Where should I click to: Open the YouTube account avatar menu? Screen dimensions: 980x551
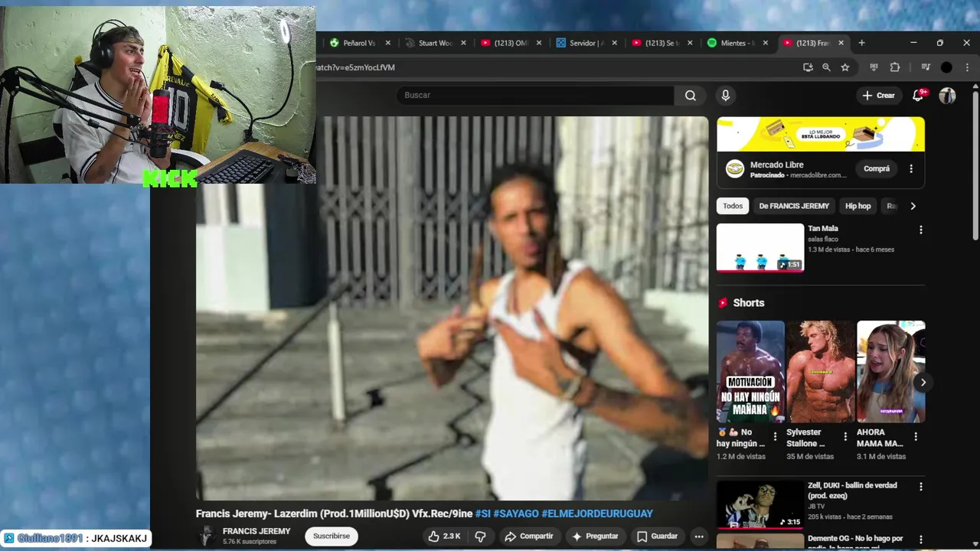[947, 96]
